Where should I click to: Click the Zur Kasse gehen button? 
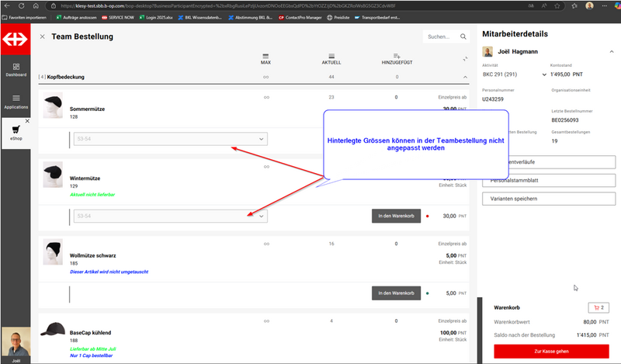(552, 352)
